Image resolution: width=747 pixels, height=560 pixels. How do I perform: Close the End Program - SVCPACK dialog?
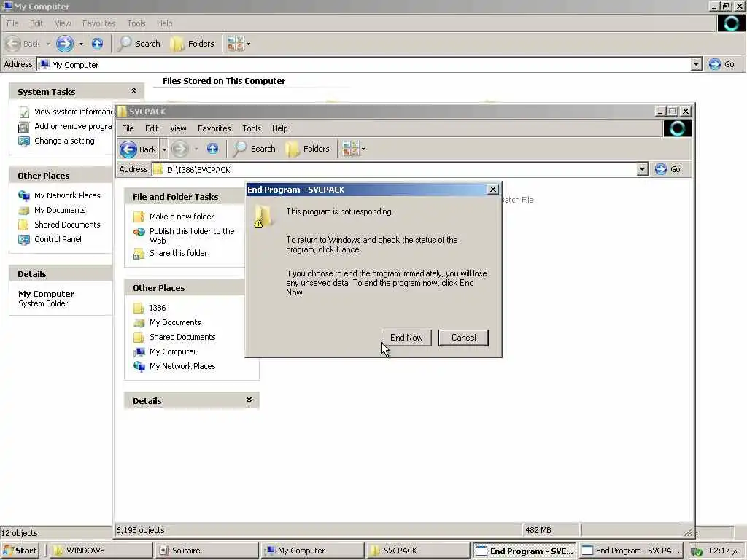(493, 190)
